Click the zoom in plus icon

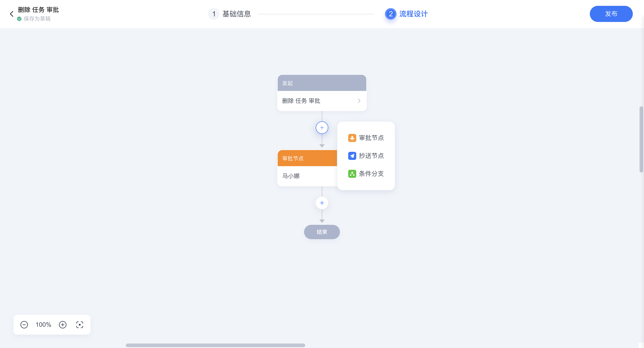pos(63,325)
